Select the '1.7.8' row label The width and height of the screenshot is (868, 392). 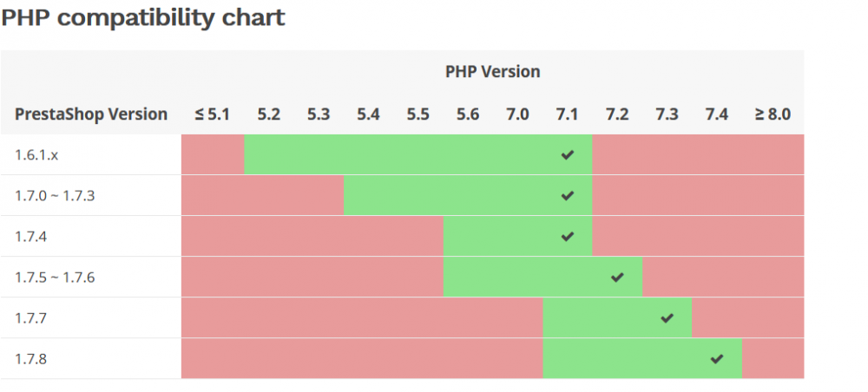[x=31, y=359]
